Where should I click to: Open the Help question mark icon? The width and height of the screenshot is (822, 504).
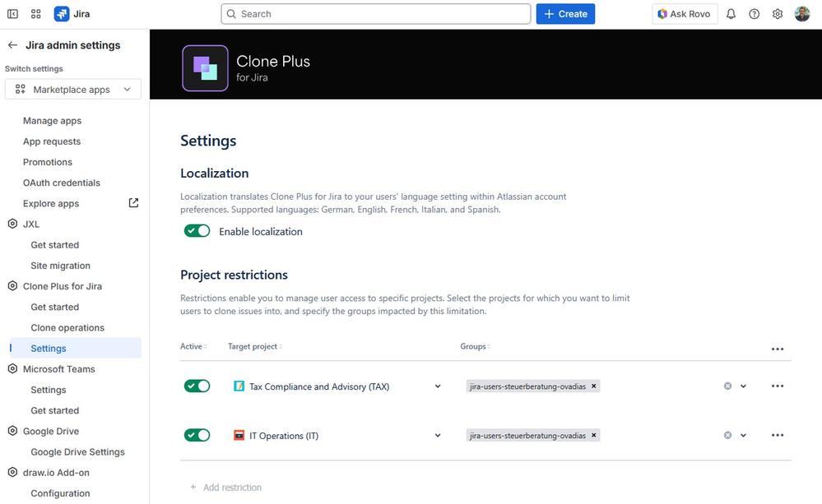point(755,14)
